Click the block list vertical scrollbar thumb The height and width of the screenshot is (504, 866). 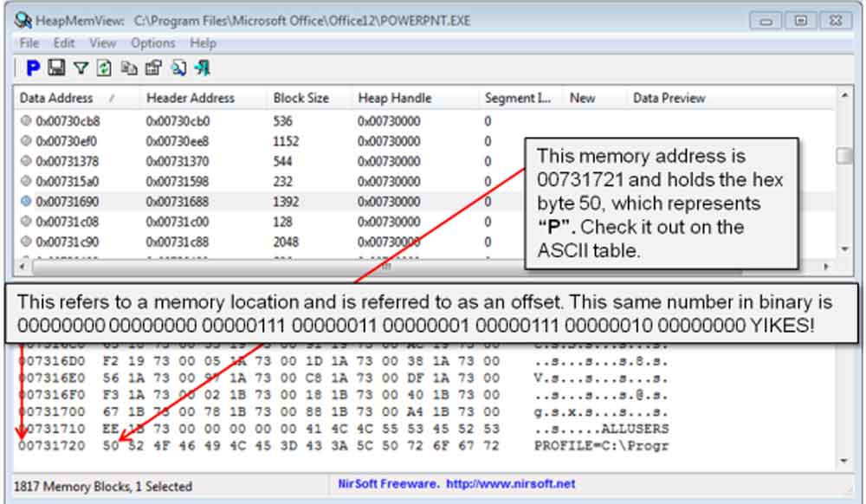843,156
